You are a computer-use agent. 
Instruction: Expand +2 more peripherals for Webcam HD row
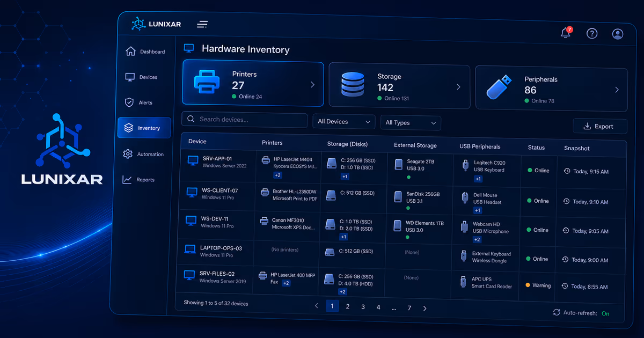pyautogui.click(x=477, y=240)
